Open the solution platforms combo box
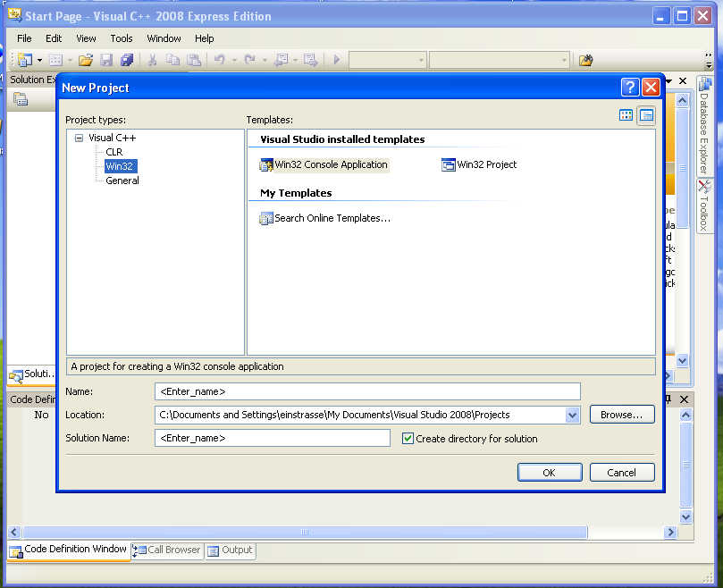Image resolution: width=723 pixels, height=588 pixels. [500, 60]
